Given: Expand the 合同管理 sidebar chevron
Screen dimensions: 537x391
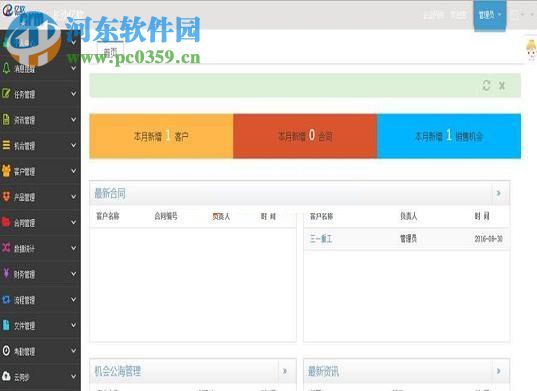Looking at the screenshot, I should tap(73, 222).
